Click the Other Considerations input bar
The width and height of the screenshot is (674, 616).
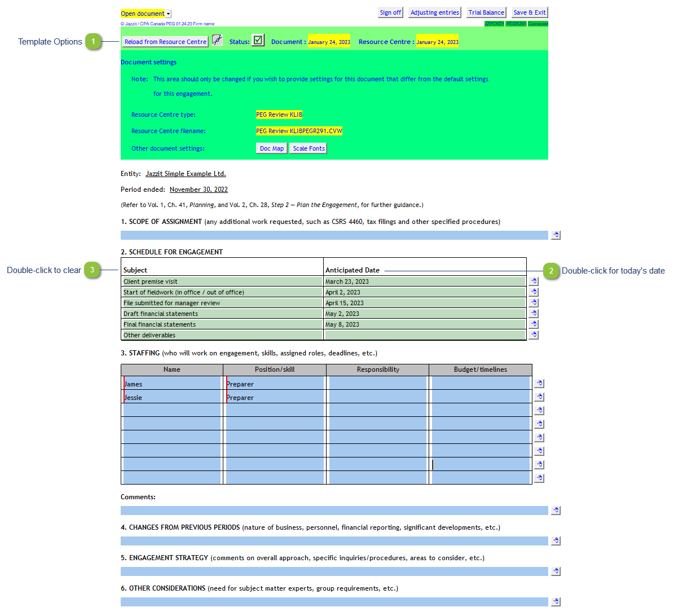[334, 602]
